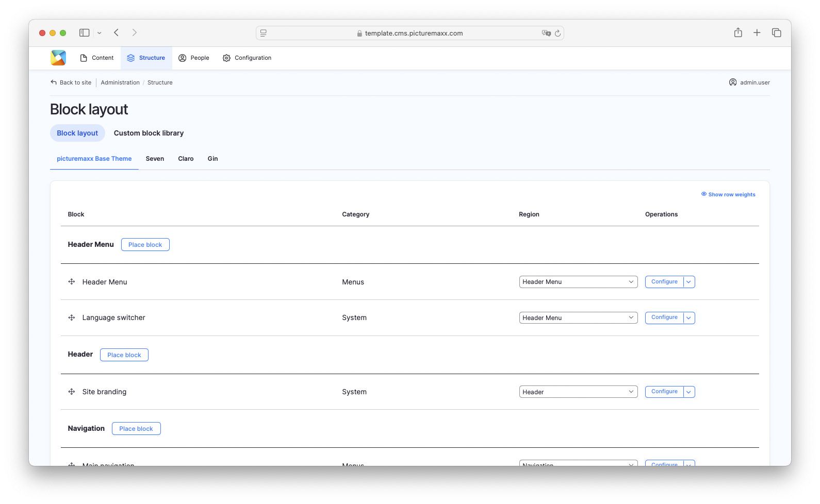Click the Block column header

[x=76, y=214]
